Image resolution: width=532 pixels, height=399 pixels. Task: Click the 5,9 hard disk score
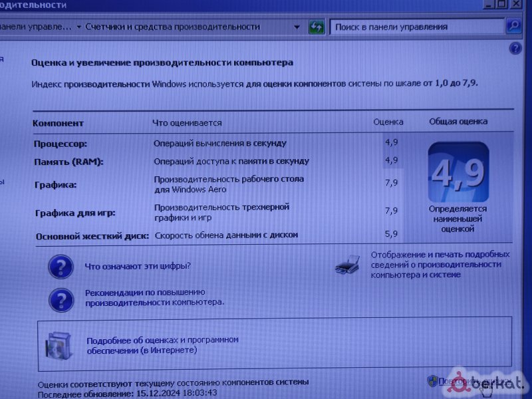pos(391,234)
